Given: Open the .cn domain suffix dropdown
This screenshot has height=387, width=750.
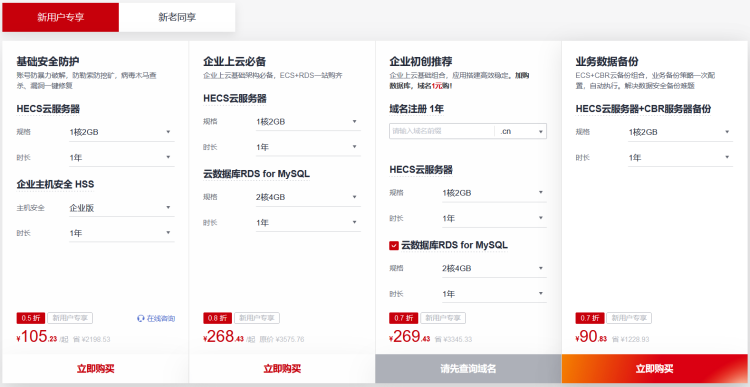Looking at the screenshot, I should point(520,131).
